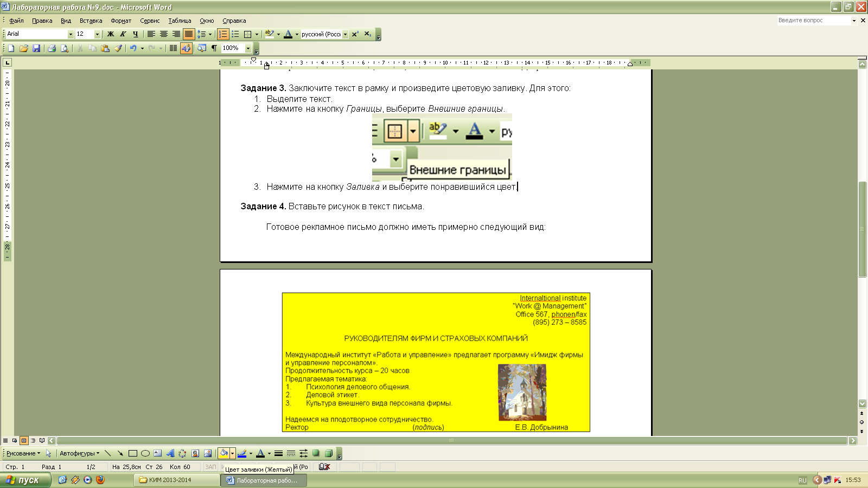The image size is (868, 488).
Task: Apply font color in formatting toolbar
Action: tap(288, 34)
